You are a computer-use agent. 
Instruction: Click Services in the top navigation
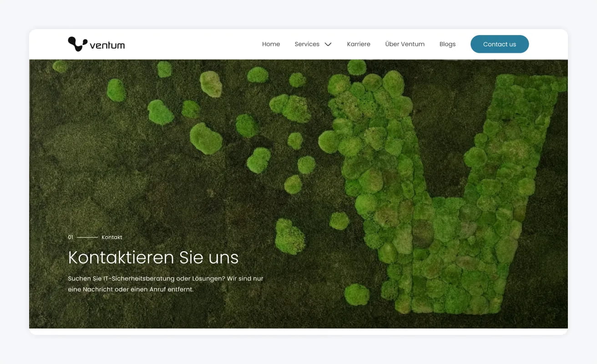pyautogui.click(x=306, y=44)
